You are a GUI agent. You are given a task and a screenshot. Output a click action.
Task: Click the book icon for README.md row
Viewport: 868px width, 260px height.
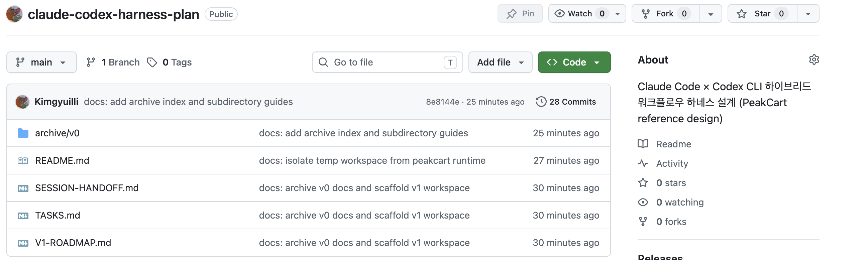(x=23, y=161)
